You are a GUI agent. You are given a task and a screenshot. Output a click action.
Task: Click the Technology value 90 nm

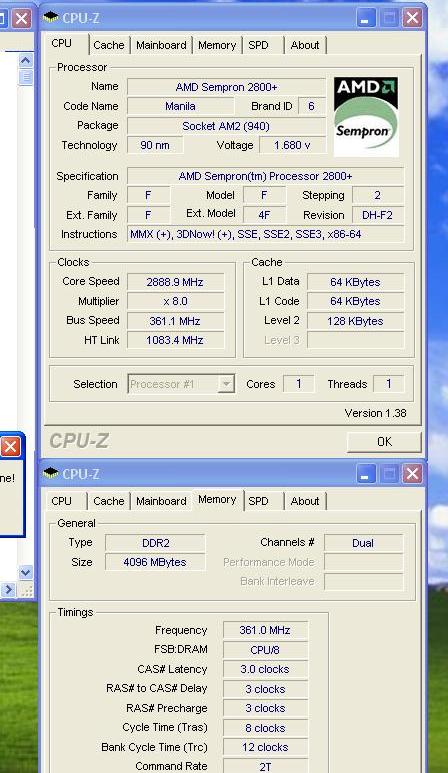point(155,145)
